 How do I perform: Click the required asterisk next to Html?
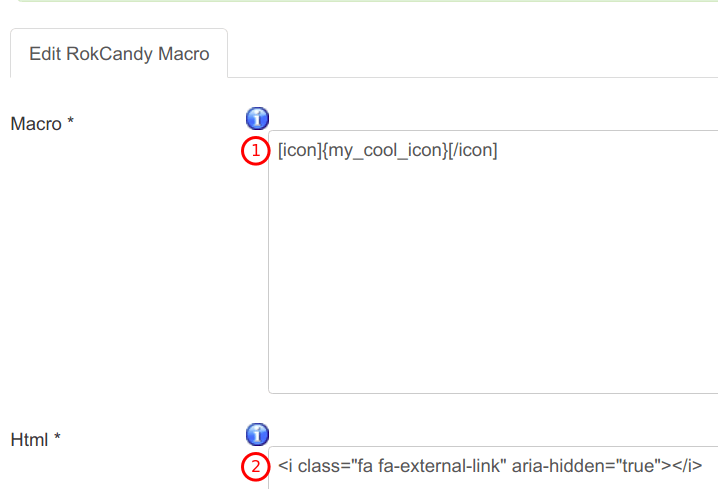tap(57, 437)
